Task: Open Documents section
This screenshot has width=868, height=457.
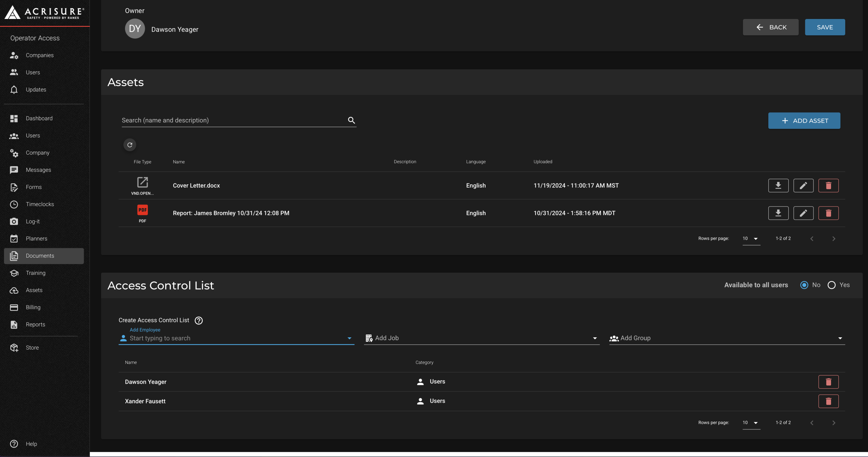Action: [44, 256]
